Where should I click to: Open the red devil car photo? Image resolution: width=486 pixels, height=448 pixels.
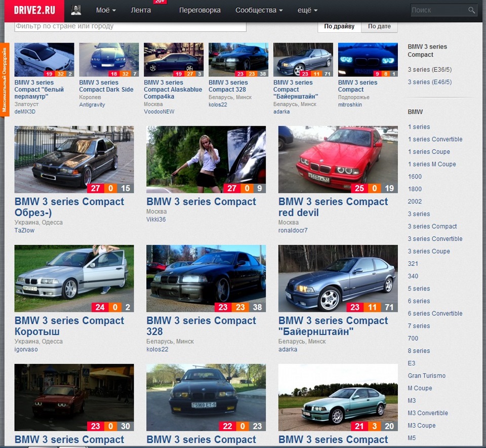tap(338, 159)
